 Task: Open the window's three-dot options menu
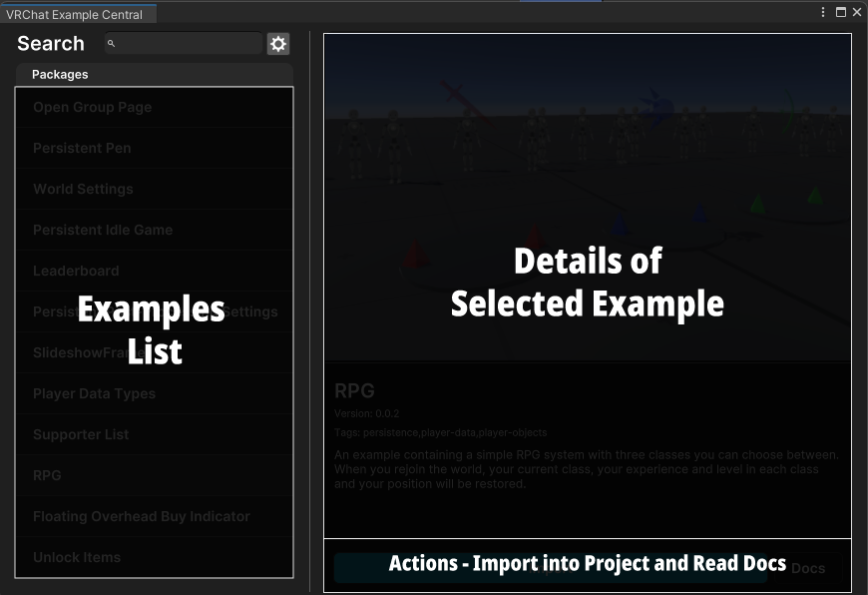(823, 12)
